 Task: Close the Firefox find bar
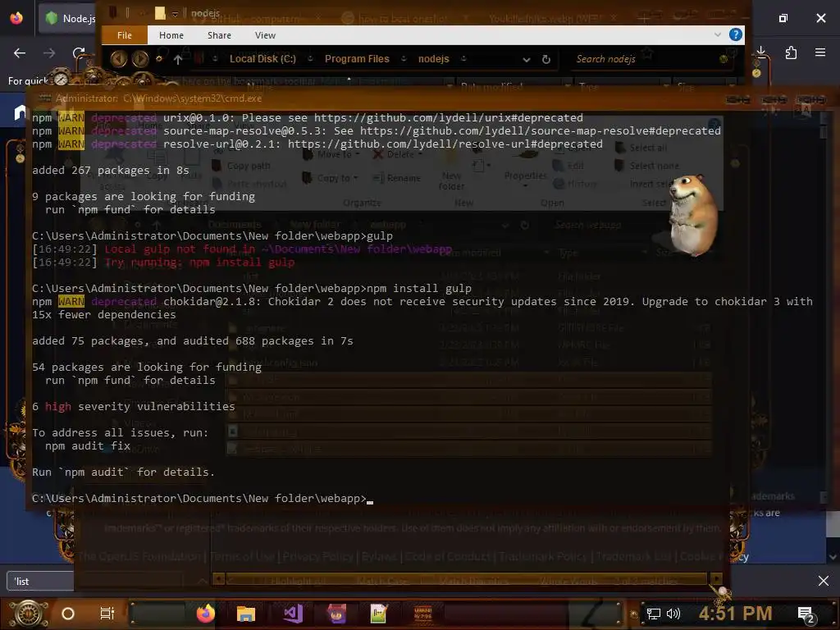pos(824,581)
